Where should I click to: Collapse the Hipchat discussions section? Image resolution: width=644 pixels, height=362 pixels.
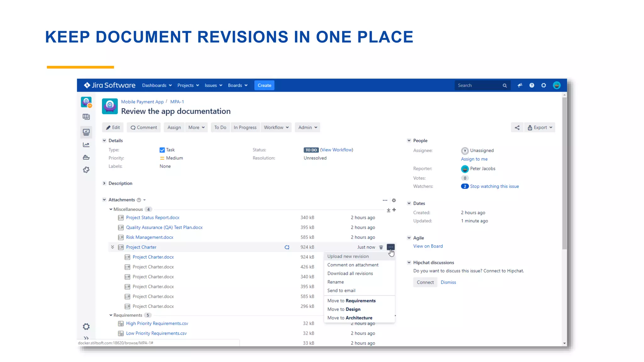[409, 262]
